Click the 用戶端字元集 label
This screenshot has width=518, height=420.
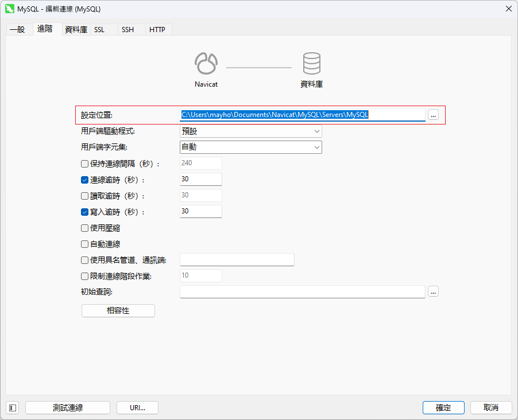point(105,147)
